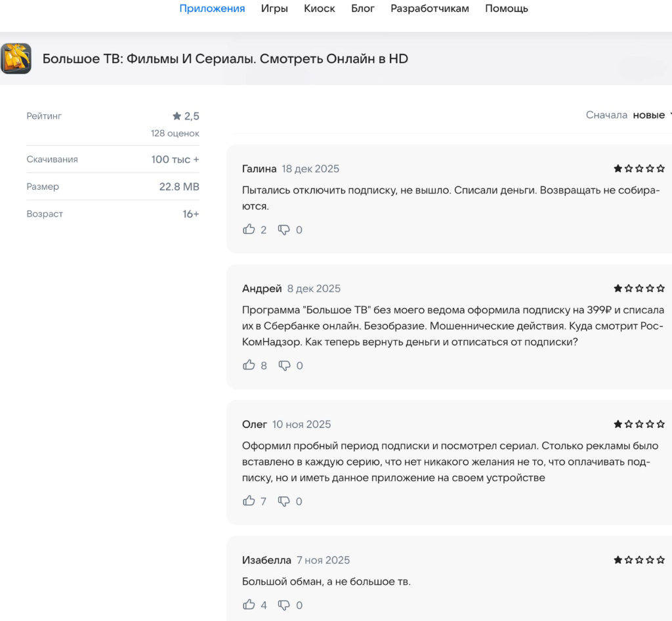
Task: Dislike Андрей's review via thumbs down
Action: (284, 365)
